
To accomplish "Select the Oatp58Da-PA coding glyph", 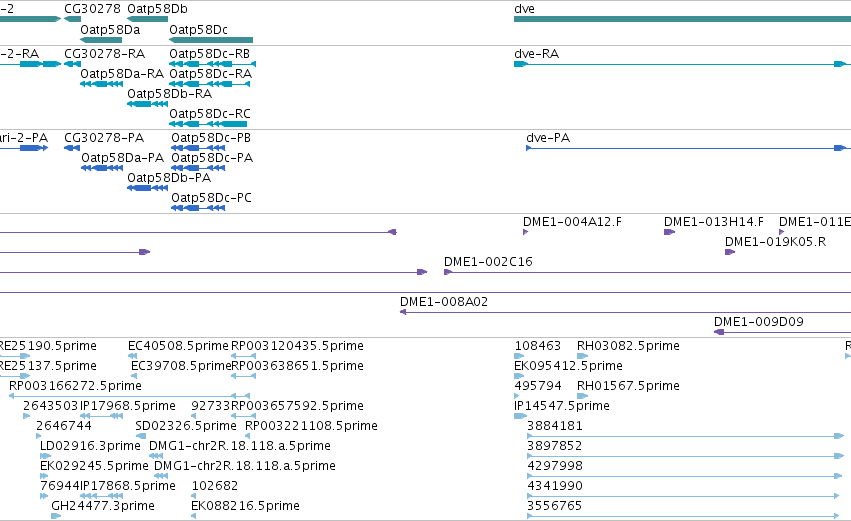I will pyautogui.click(x=102, y=168).
